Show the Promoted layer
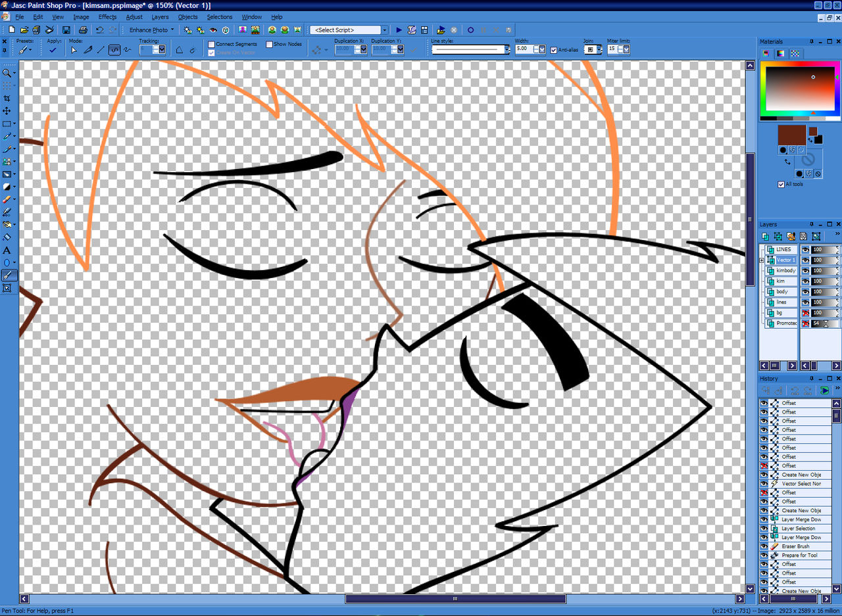Image resolution: width=842 pixels, height=616 pixels. [x=805, y=323]
